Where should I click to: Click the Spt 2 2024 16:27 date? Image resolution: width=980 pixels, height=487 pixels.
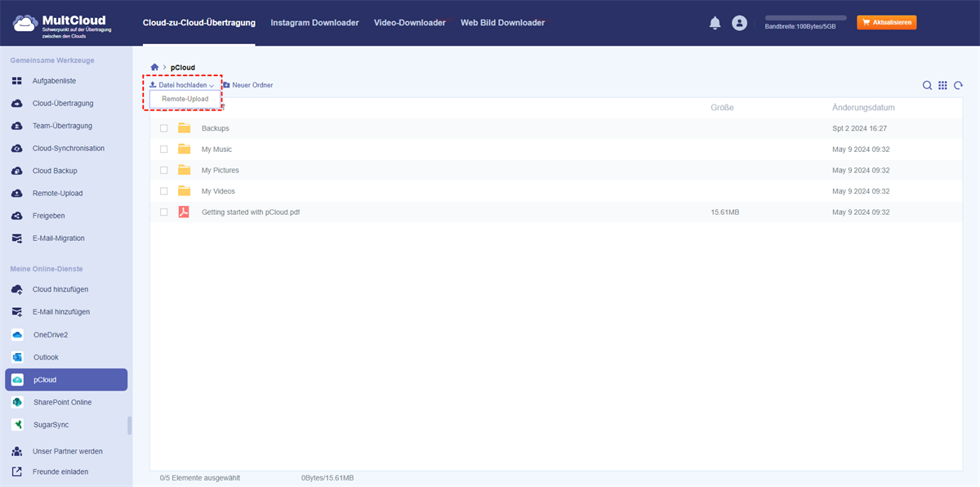(x=860, y=128)
